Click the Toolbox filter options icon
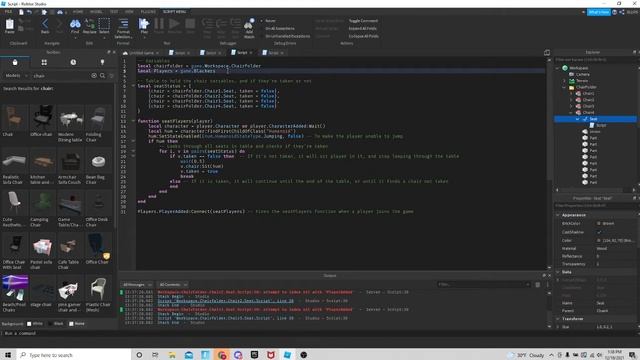Viewport: 640px width, 360px height. tap(111, 76)
